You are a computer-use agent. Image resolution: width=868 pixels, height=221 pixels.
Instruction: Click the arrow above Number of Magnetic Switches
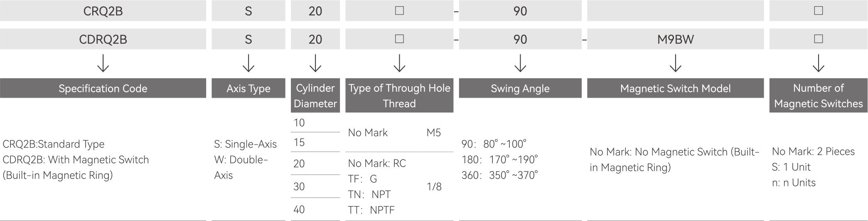pyautogui.click(x=819, y=64)
